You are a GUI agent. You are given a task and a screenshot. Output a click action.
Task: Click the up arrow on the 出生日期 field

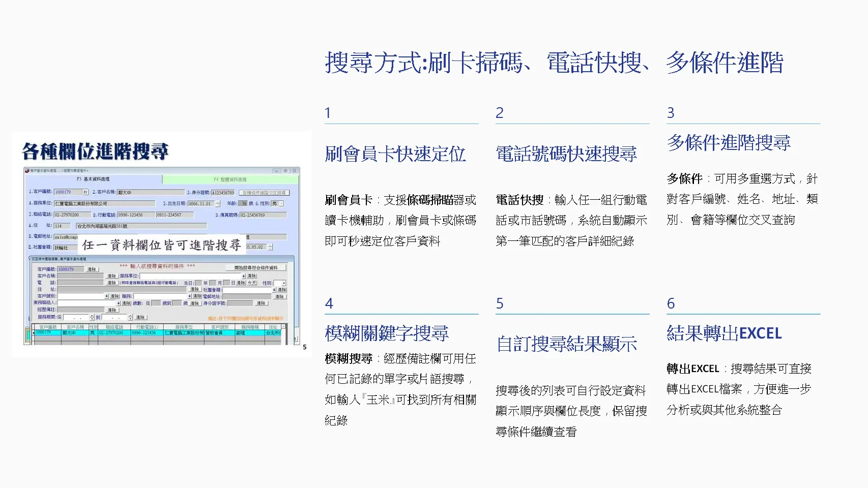click(217, 202)
